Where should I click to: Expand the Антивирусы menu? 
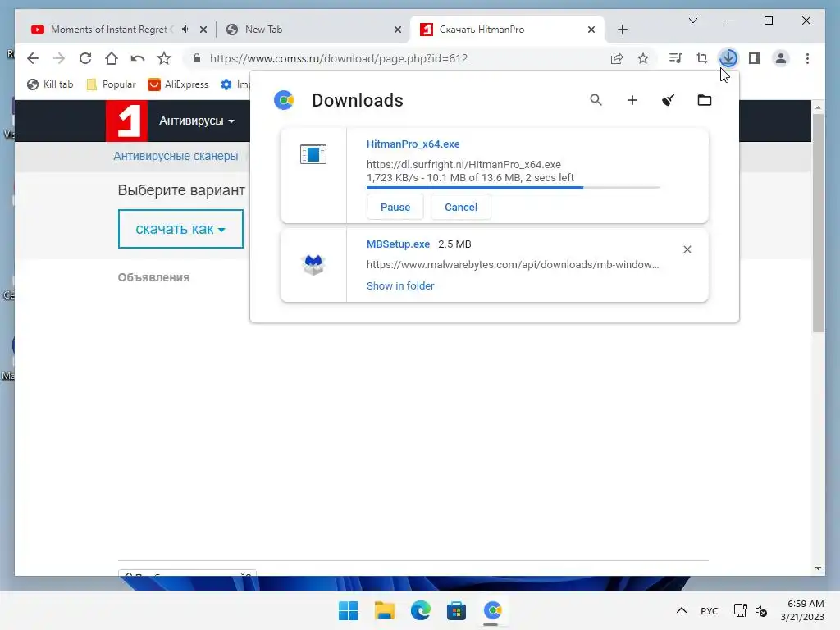pyautogui.click(x=197, y=121)
